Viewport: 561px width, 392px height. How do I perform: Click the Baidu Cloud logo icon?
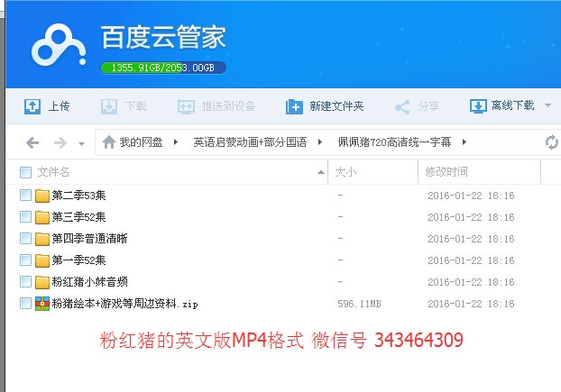click(59, 45)
